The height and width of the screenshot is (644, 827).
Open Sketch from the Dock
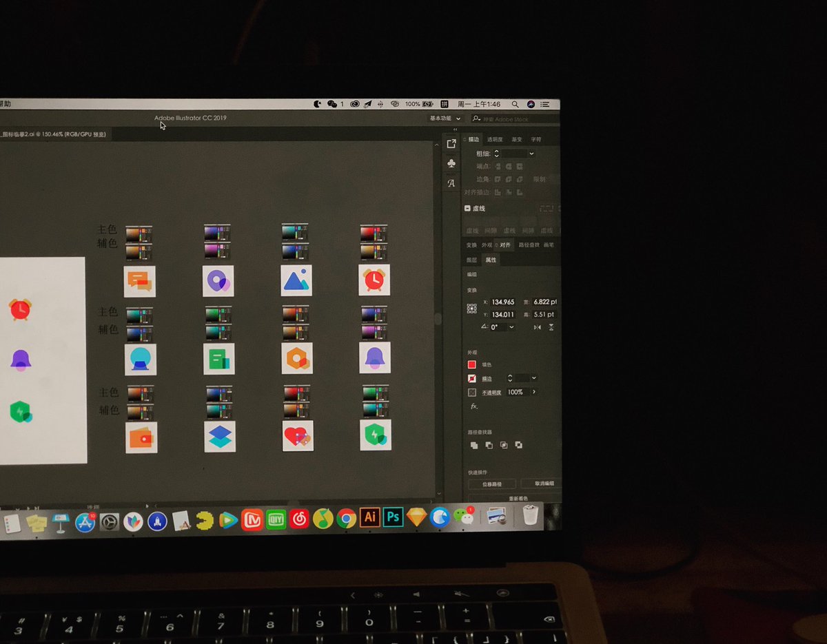[x=417, y=517]
